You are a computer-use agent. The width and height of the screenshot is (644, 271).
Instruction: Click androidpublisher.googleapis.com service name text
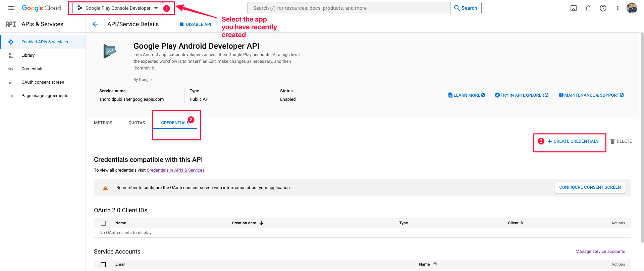[131, 99]
